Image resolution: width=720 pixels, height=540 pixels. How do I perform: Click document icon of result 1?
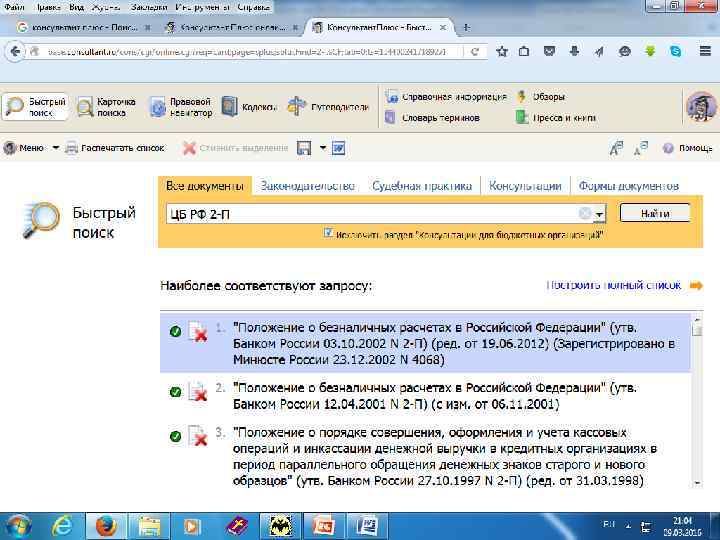tap(198, 331)
